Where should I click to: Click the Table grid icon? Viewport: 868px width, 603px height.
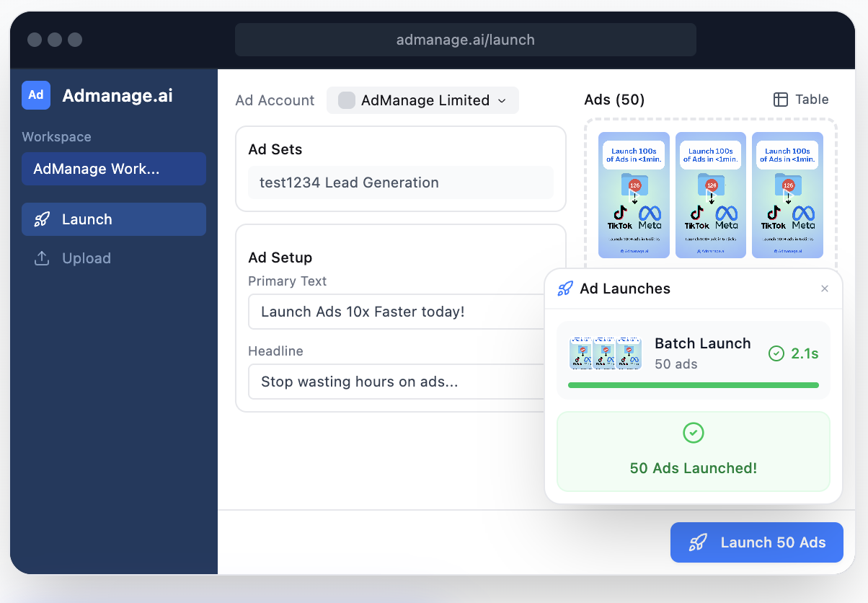(780, 100)
